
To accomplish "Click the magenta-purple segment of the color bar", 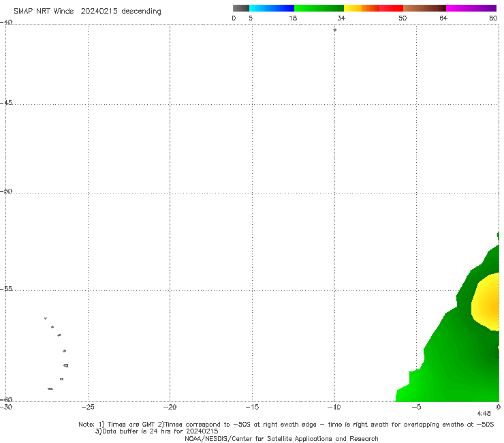I will 471,8.
